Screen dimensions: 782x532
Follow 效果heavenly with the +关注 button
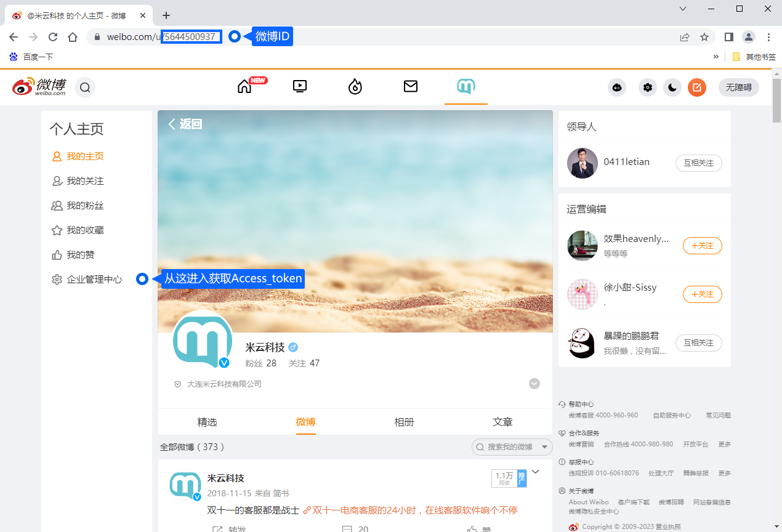tap(703, 246)
